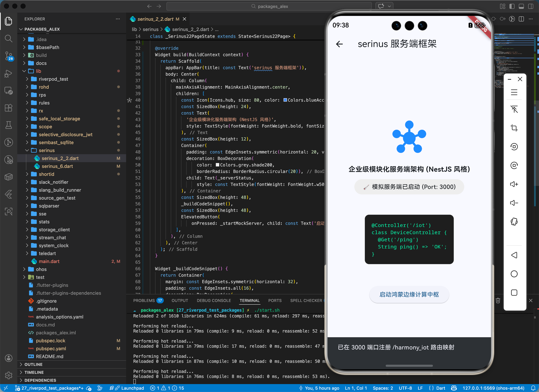
Task: Switch to the PROBLEMS tab
Action: 144,300
